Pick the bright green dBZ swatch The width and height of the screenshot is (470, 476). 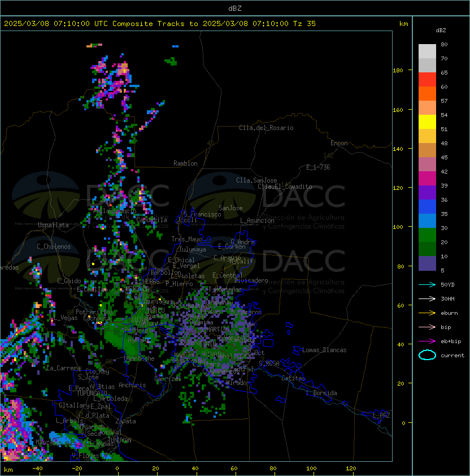(x=427, y=235)
